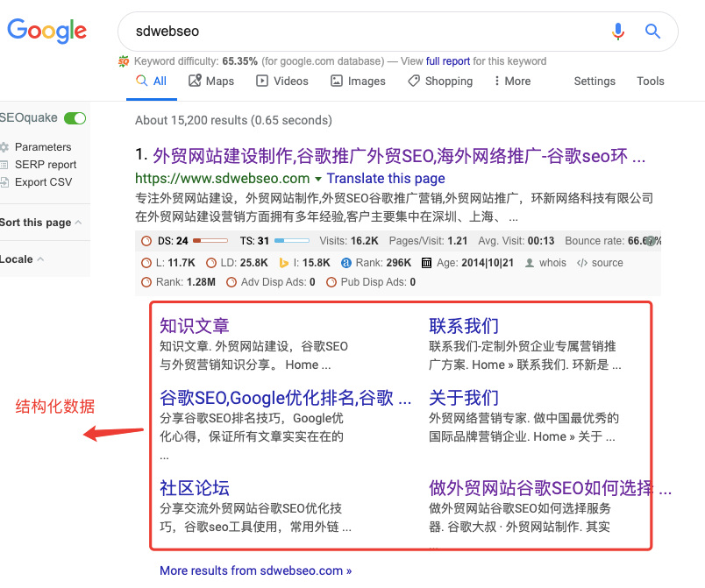The height and width of the screenshot is (588, 705).
Task: Open SEOquake Parameters
Action: click(43, 147)
